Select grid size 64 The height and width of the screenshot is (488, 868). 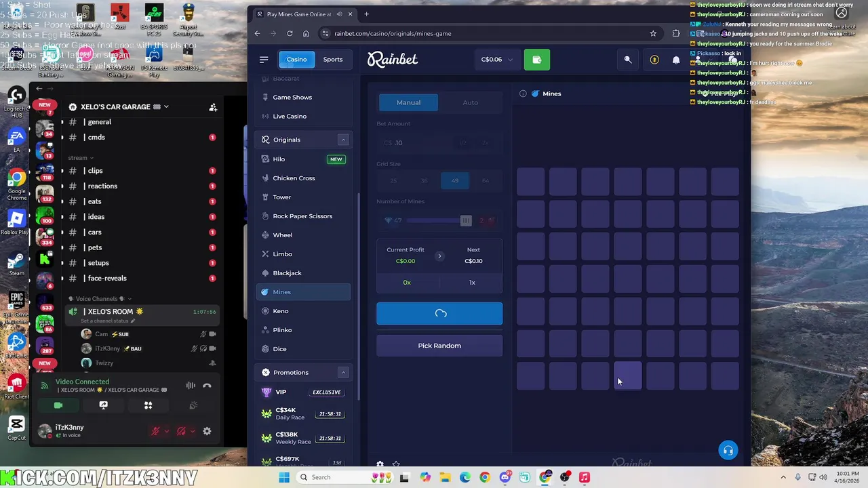(485, 180)
